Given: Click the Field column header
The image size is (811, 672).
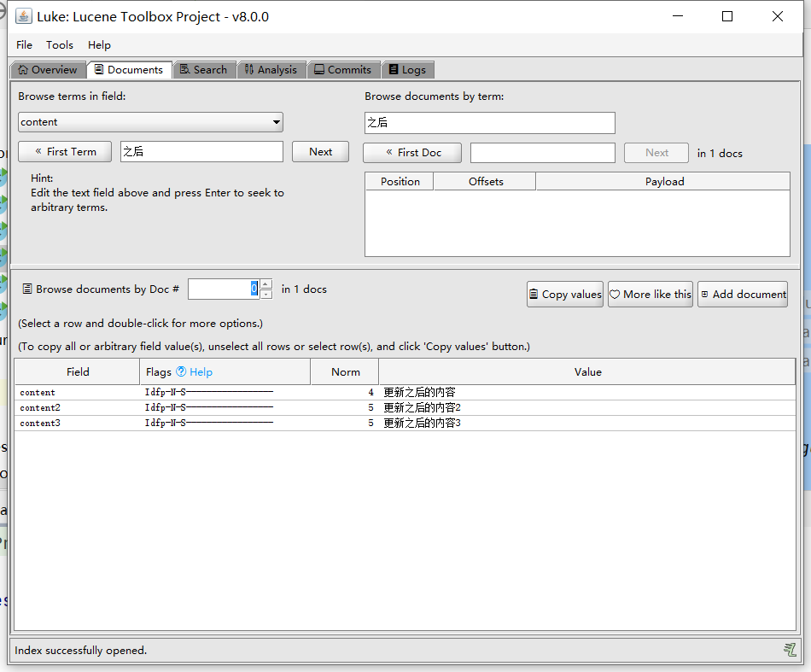Looking at the screenshot, I should point(78,372).
